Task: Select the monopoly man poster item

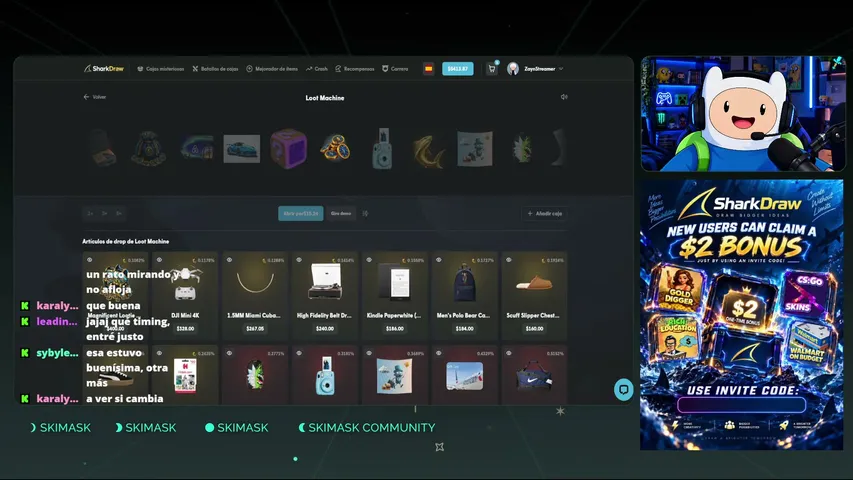Action: click(x=394, y=376)
